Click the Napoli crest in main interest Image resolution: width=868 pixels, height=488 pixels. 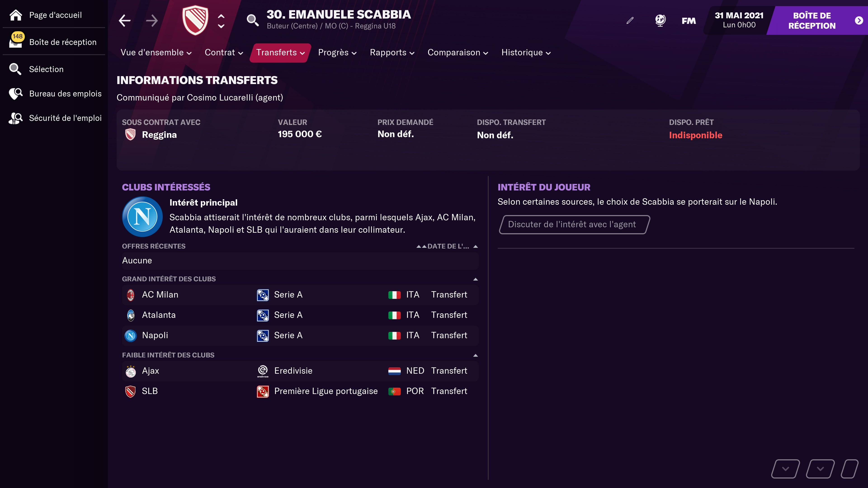click(142, 217)
